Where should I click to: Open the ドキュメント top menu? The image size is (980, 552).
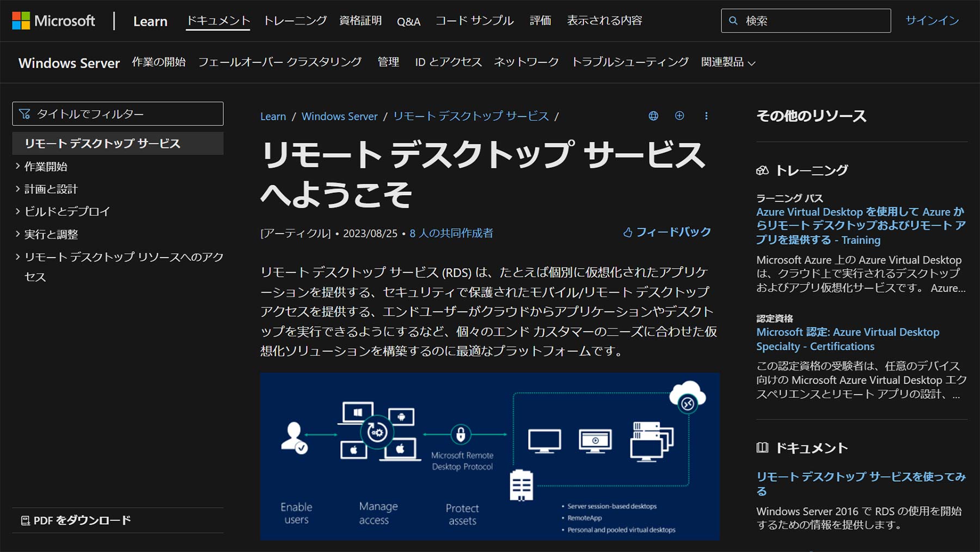click(x=218, y=21)
